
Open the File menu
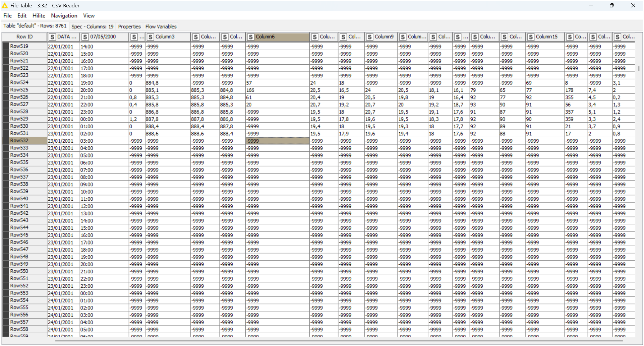coord(7,16)
